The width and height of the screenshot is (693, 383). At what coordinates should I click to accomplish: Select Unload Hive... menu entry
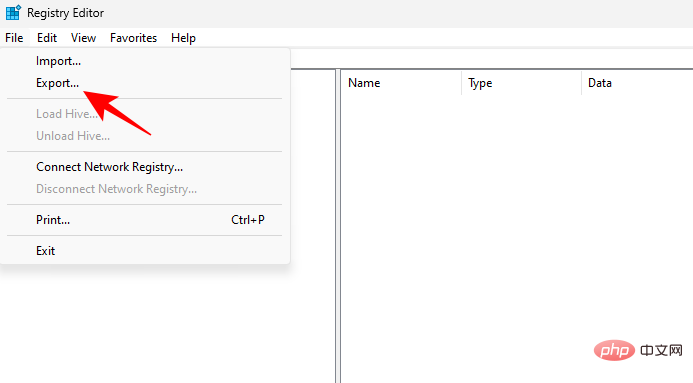point(145,136)
